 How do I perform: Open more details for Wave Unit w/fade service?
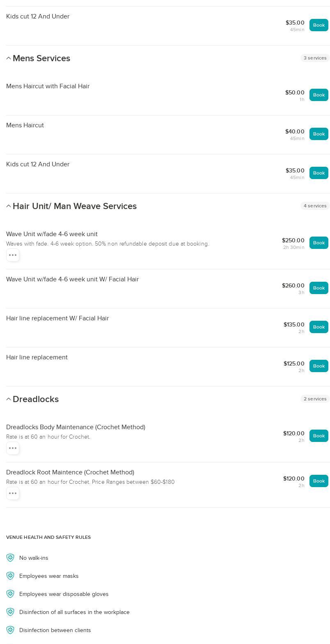(13, 255)
